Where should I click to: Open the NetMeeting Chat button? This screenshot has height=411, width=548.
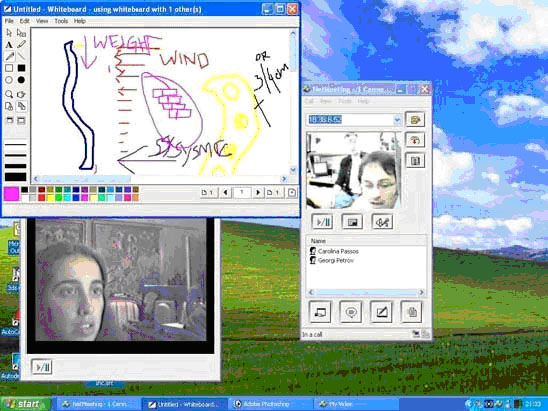[x=351, y=312]
